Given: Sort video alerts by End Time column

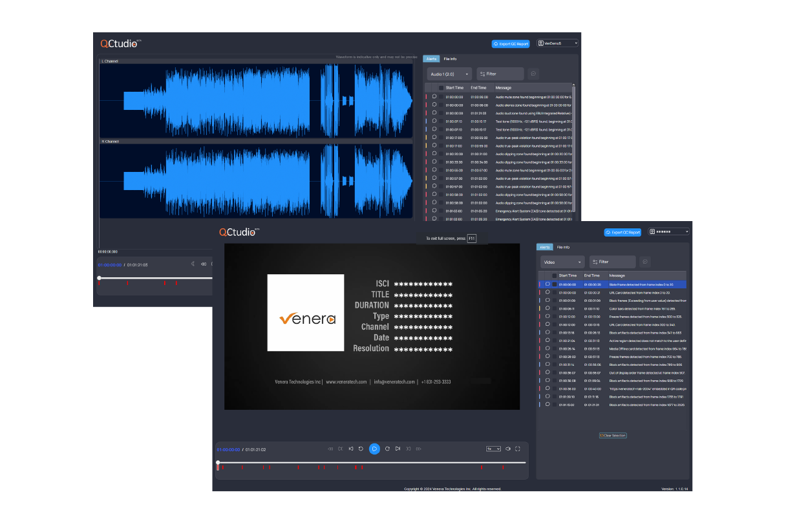Looking at the screenshot, I should 591,275.
